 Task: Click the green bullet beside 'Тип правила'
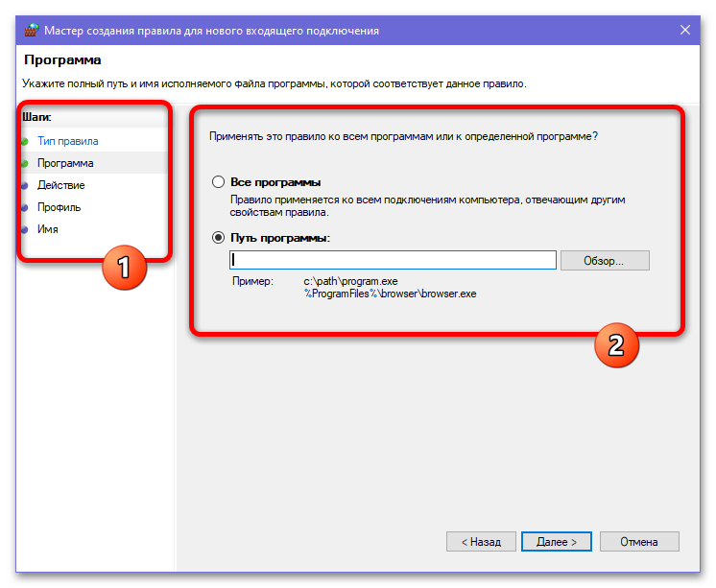[25, 142]
